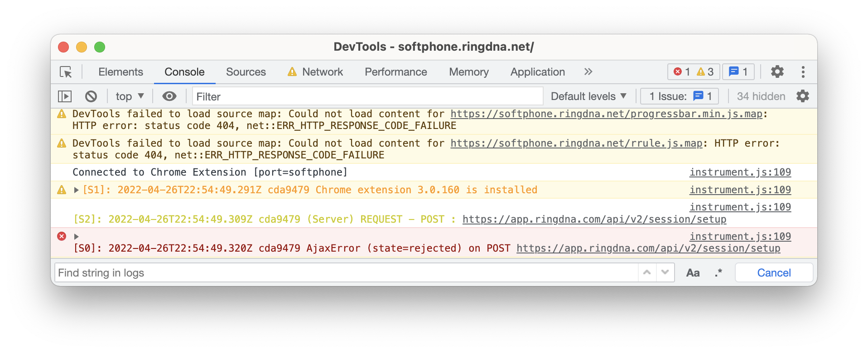Screen dimensions: 868x353
Task: Switch to the Sources tab
Action: [246, 72]
